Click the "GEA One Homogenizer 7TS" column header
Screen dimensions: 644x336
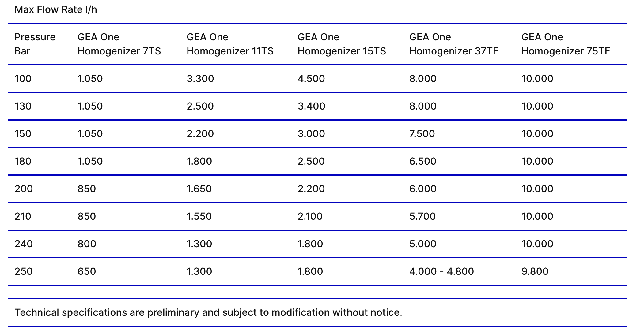tap(119, 44)
